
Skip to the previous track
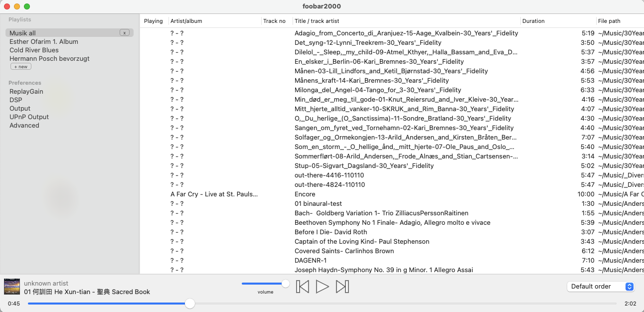point(303,287)
